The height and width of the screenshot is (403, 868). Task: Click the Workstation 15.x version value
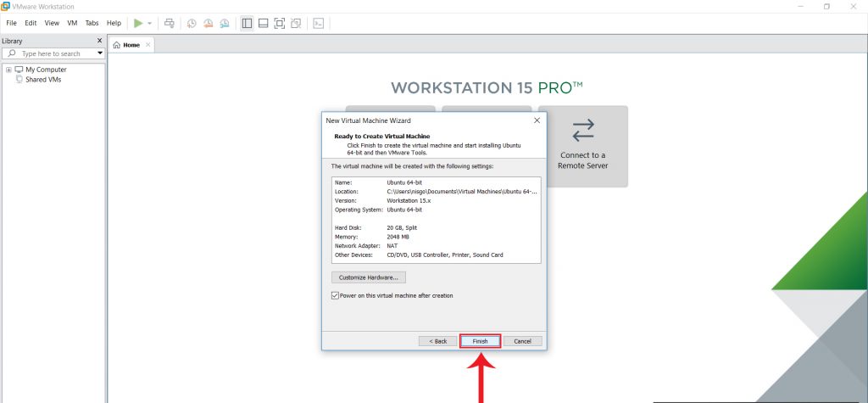(x=409, y=201)
